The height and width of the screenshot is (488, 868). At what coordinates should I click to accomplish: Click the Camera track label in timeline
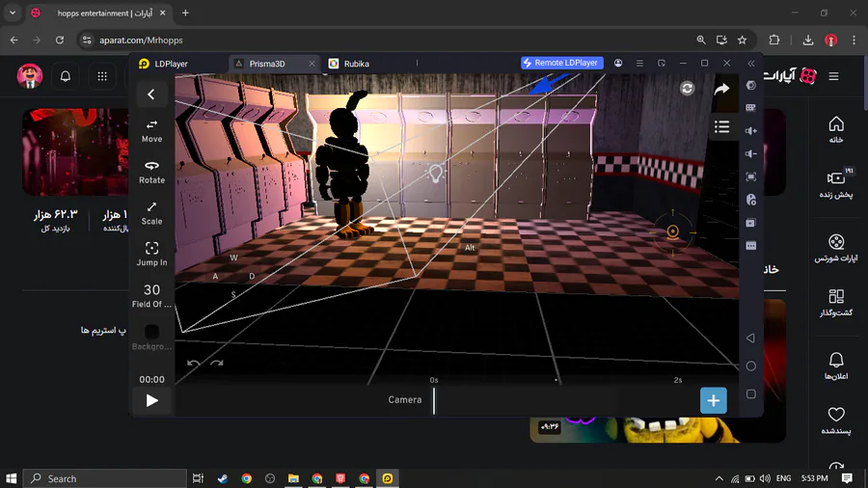[x=405, y=400]
